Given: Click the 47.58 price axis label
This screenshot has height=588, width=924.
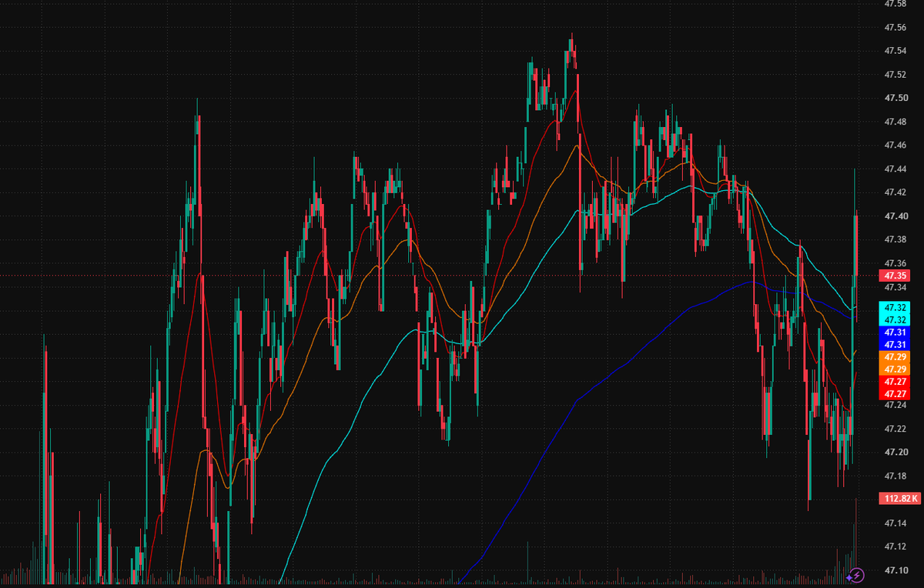Looking at the screenshot, I should (895, 4).
